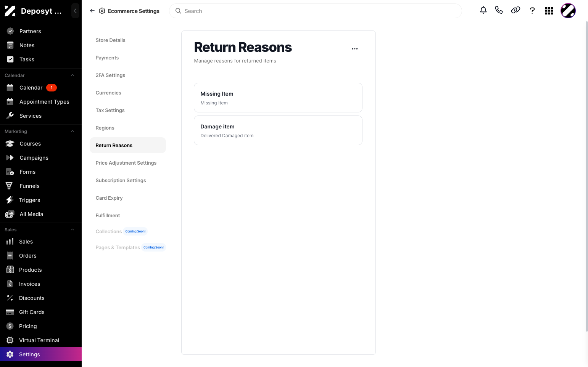Open Tax Settings in the settings menu
The height and width of the screenshot is (367, 588).
click(x=128, y=110)
